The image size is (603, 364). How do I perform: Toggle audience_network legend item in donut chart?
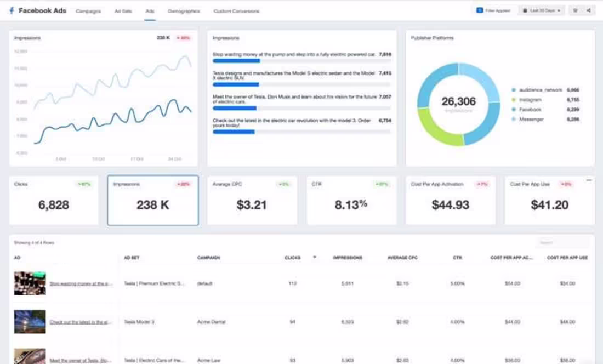(x=541, y=90)
